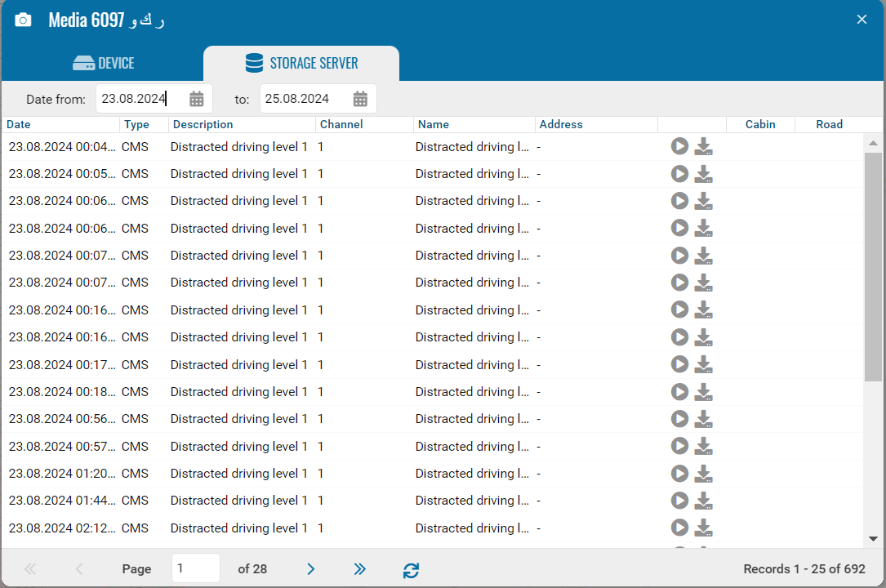The width and height of the screenshot is (886, 588).
Task: Download the 23.08.2024 02:12 event file
Action: click(x=703, y=528)
